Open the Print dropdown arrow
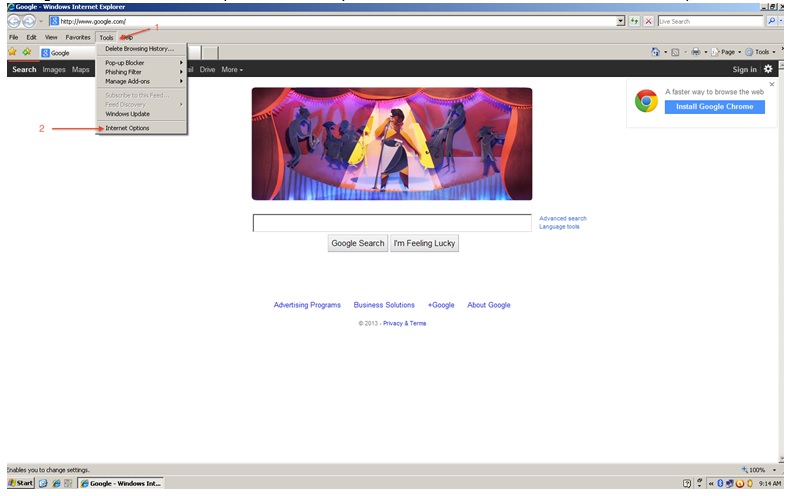790x496 pixels. [705, 52]
